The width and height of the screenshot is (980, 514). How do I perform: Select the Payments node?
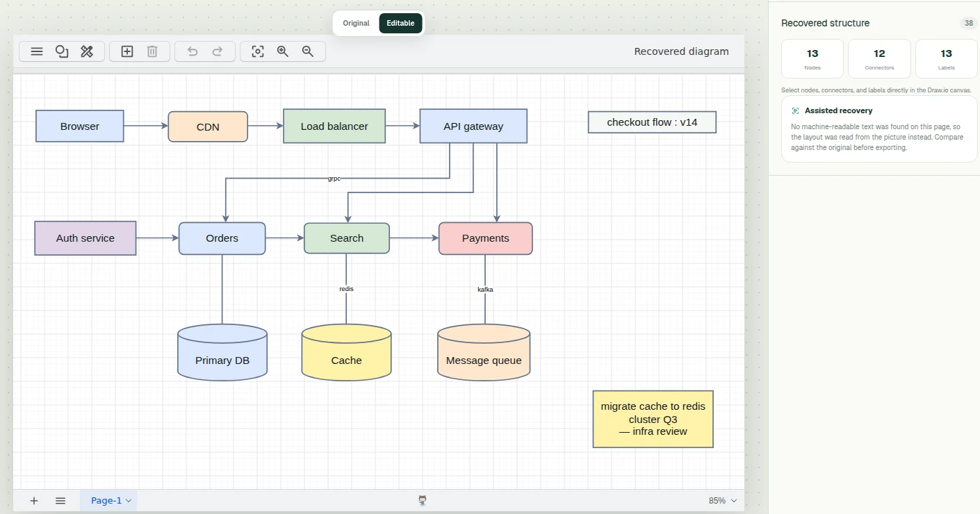tap(486, 238)
